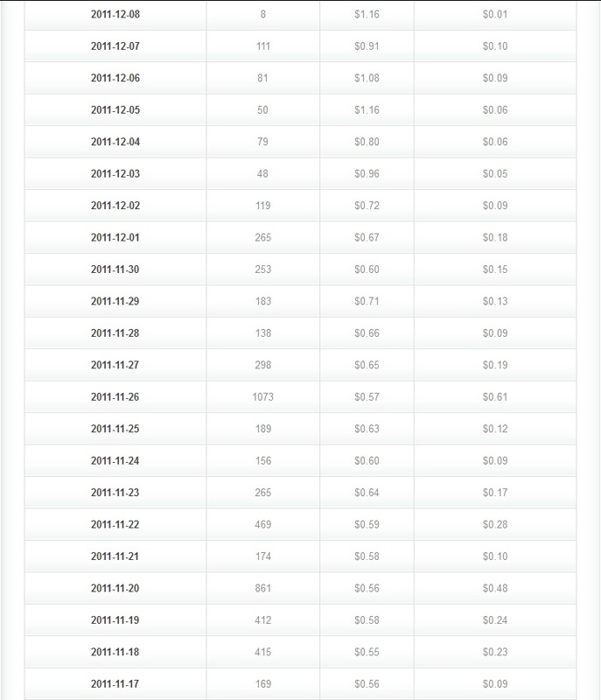Select the 2011-11-19 date cell
601x700 pixels.
click(x=115, y=620)
